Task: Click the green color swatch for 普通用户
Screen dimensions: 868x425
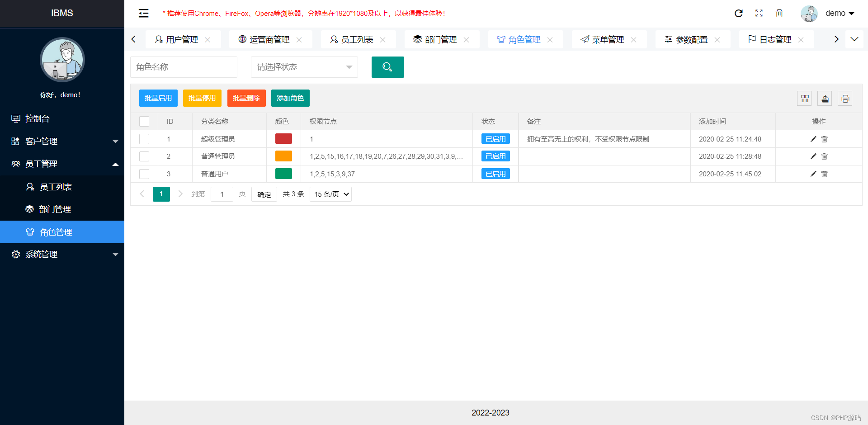Action: point(283,174)
